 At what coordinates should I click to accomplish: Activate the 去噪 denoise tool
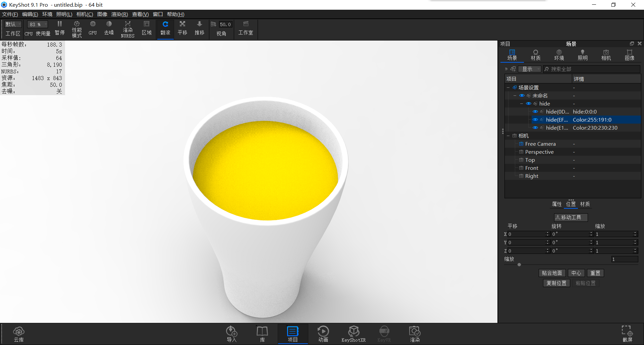[109, 28]
